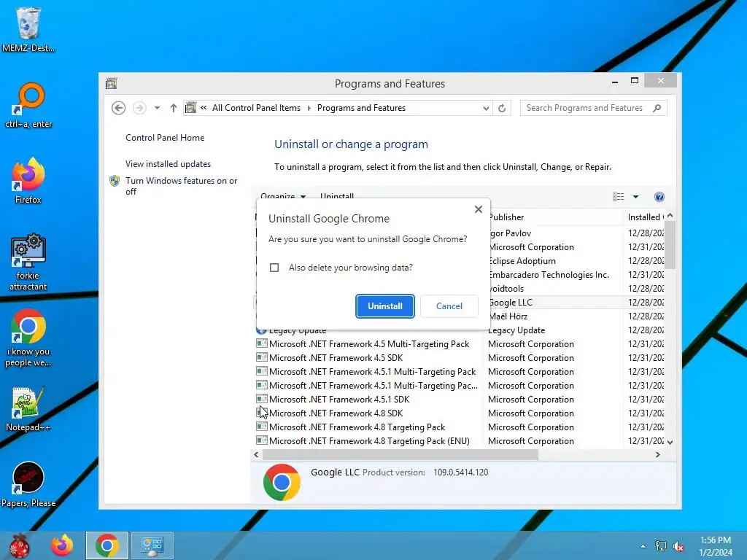Open the Organize menu
This screenshot has width=747, height=560.
coord(283,195)
